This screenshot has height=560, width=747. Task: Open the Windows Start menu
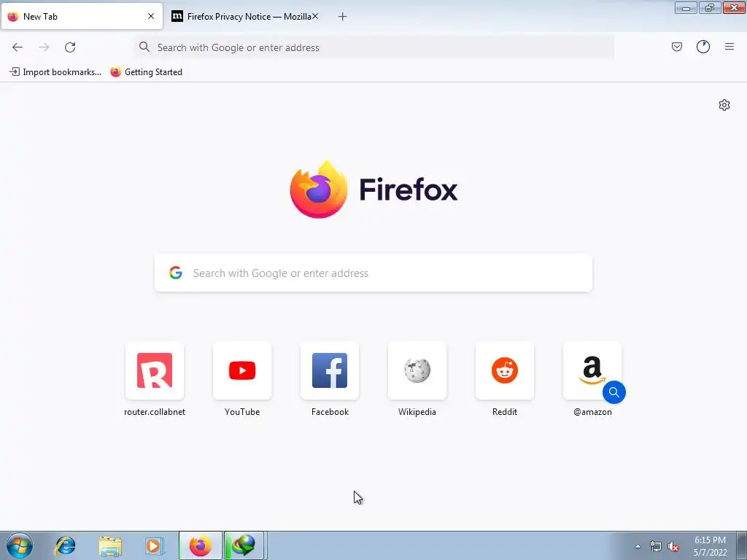pyautogui.click(x=20, y=545)
